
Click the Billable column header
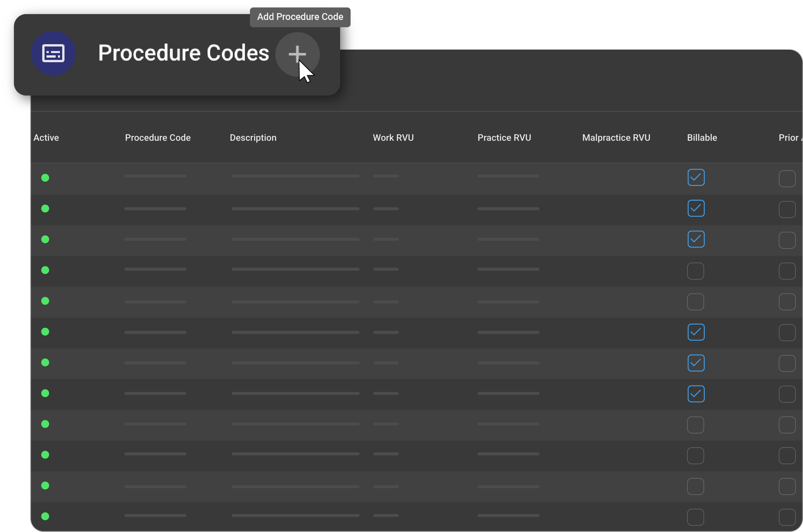pos(702,138)
